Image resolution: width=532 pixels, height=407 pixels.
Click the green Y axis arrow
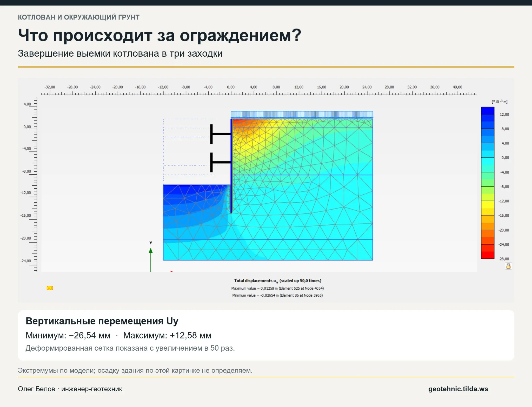click(x=151, y=260)
